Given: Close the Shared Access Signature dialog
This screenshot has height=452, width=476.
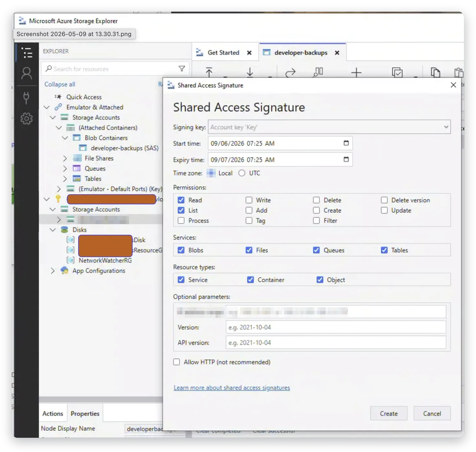Looking at the screenshot, I should click(x=453, y=85).
